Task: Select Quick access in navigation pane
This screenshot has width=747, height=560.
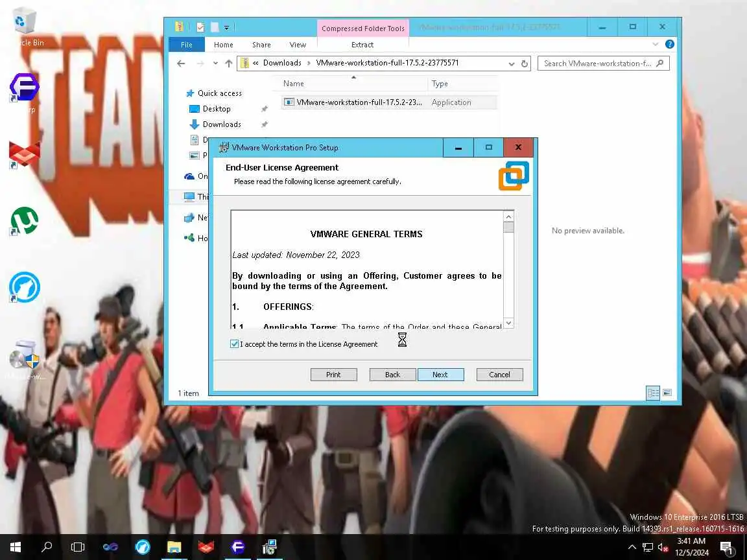Action: pos(219,93)
